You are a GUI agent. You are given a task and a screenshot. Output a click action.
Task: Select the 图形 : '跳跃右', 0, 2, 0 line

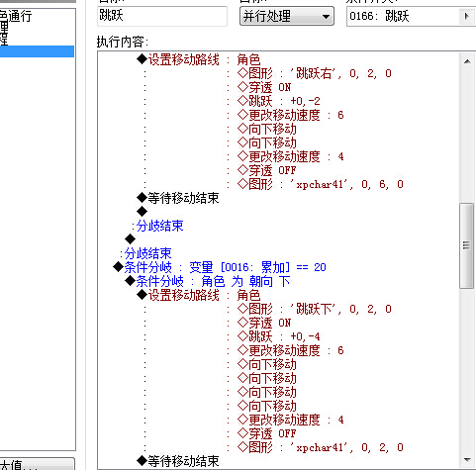coord(314,73)
